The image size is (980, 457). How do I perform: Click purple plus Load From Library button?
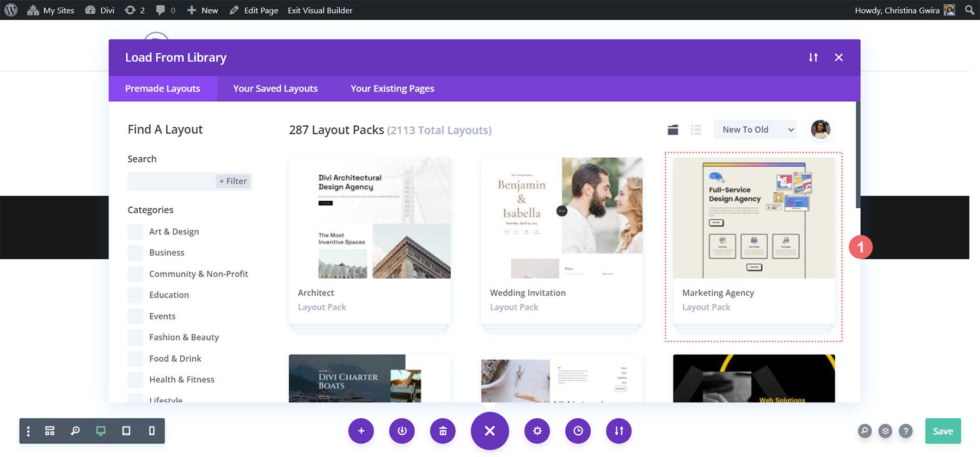[361, 431]
